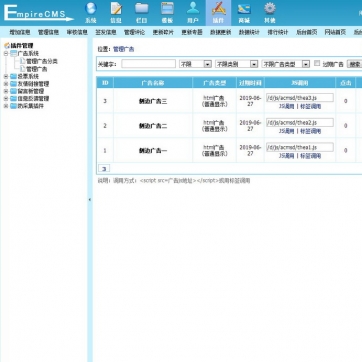Collapse the sidebar with the splitter arrow
Viewport: 362px width, 362px height.
click(x=90, y=200)
